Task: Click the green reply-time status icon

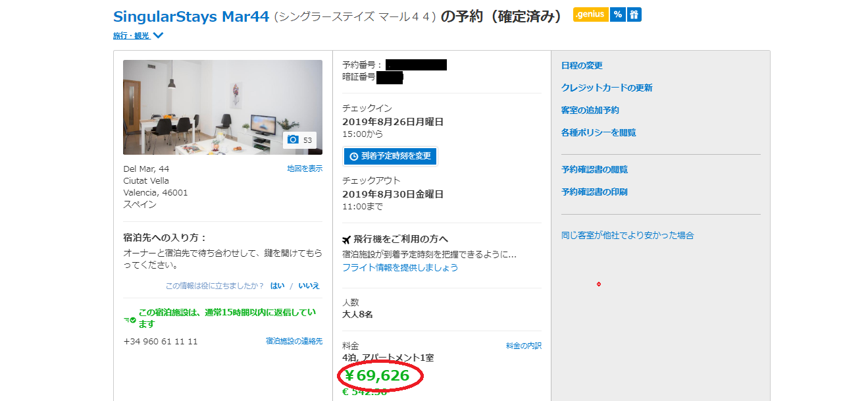Action: [x=130, y=319]
